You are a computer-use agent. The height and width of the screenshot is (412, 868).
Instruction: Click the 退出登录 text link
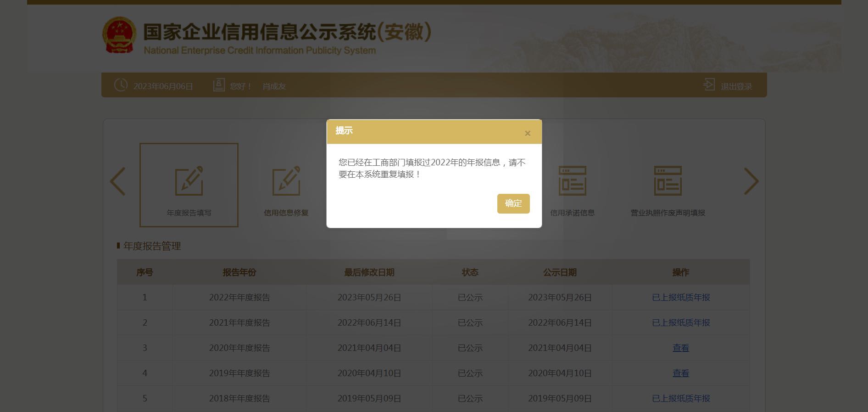tap(736, 86)
